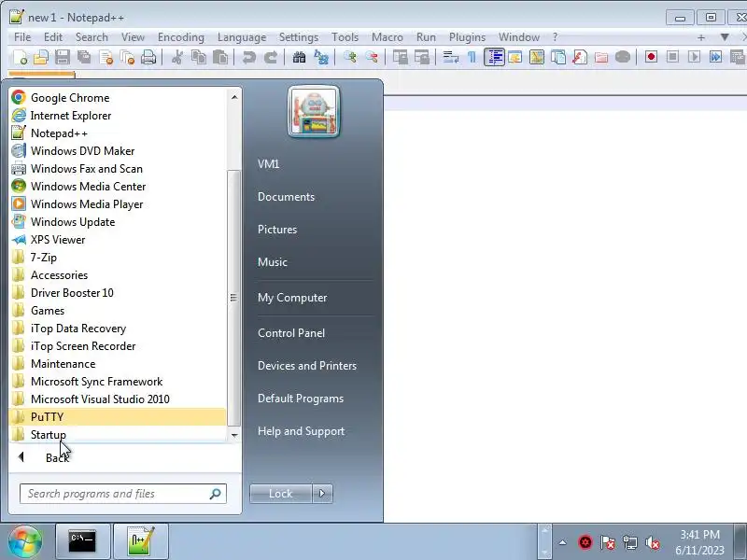Open the Encoding menu
This screenshot has width=747, height=560.
181,37
